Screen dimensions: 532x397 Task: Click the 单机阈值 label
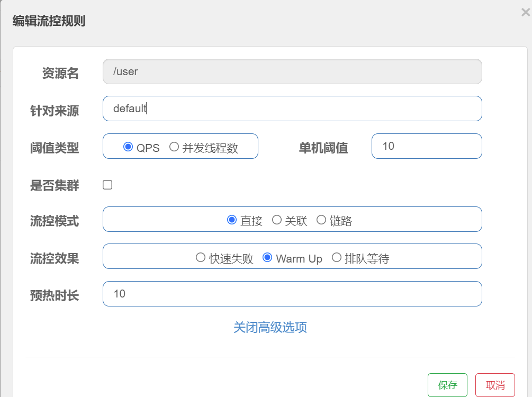pyautogui.click(x=323, y=148)
